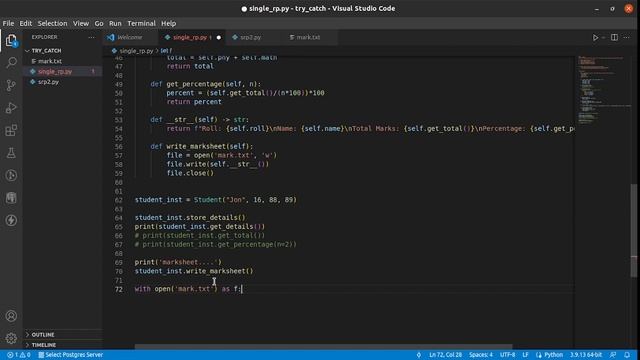This screenshot has width=640, height=360.
Task: Change end of line sequence LF
Action: (525, 355)
